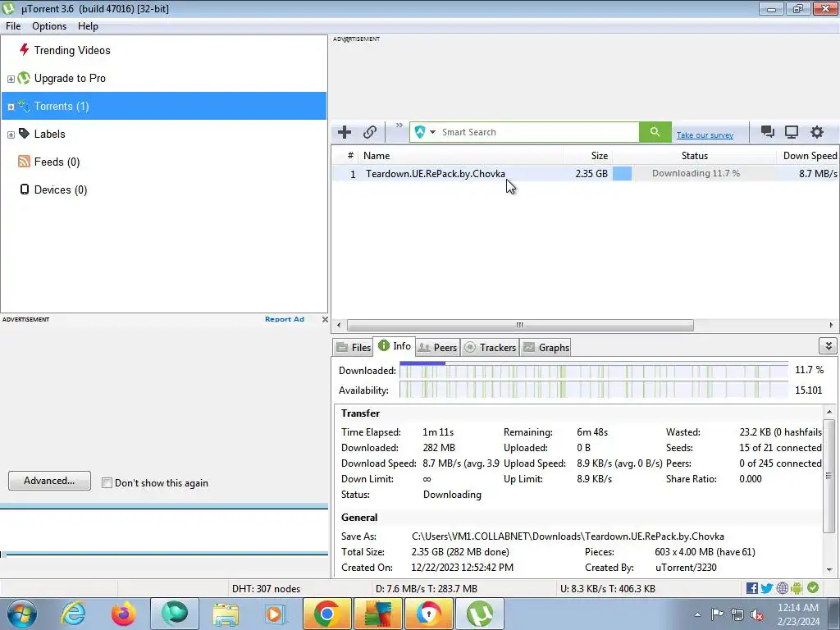Open the Take our survey link

pos(705,135)
